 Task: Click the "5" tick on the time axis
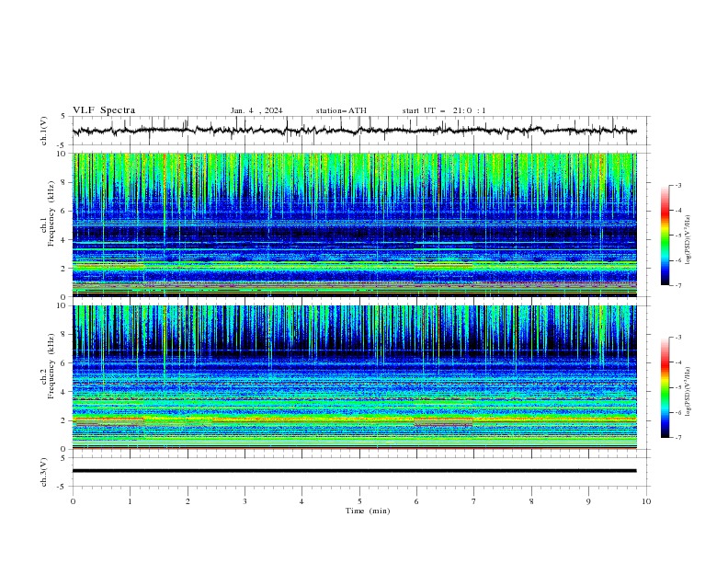(x=359, y=501)
